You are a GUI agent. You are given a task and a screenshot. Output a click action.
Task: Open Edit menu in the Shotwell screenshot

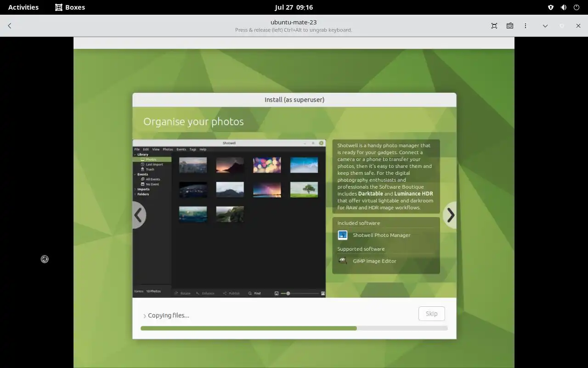[146, 149]
